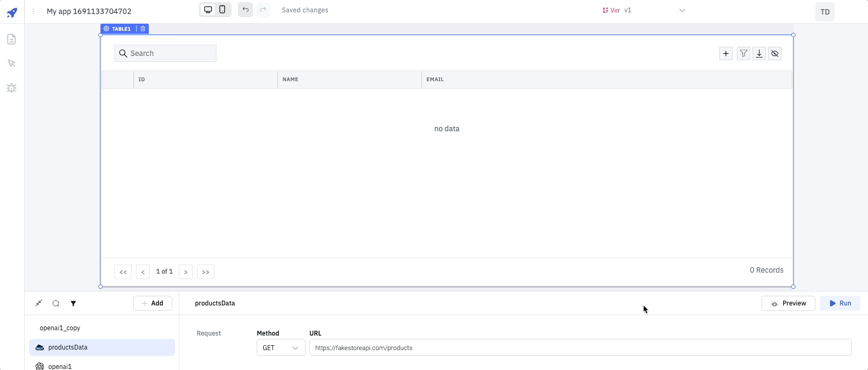868x370 pixels.
Task: Click the undo arrow icon
Action: pyautogui.click(x=245, y=10)
